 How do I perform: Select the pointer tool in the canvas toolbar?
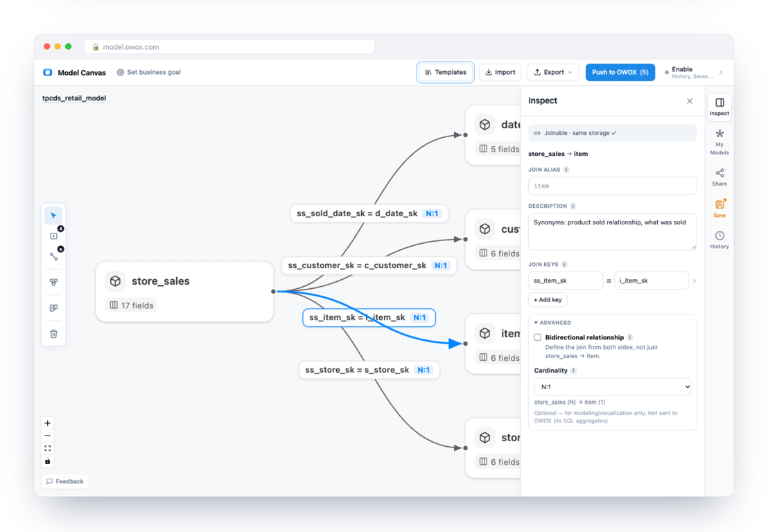click(53, 215)
